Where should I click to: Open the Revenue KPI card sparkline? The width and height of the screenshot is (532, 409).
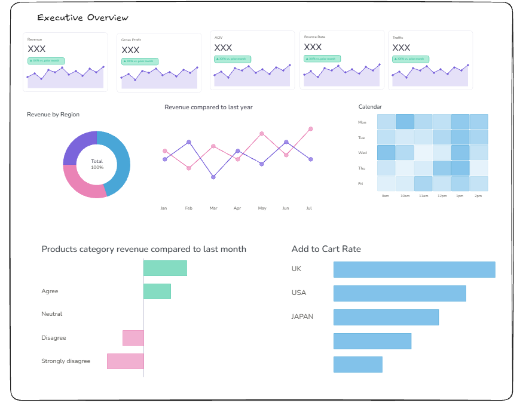click(x=66, y=77)
